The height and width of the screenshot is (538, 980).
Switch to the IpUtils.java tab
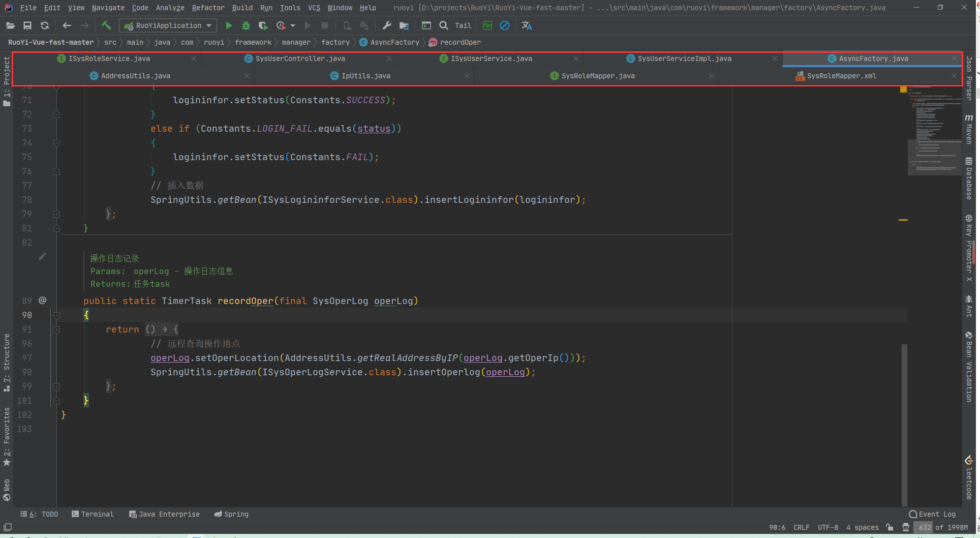pyautogui.click(x=365, y=76)
